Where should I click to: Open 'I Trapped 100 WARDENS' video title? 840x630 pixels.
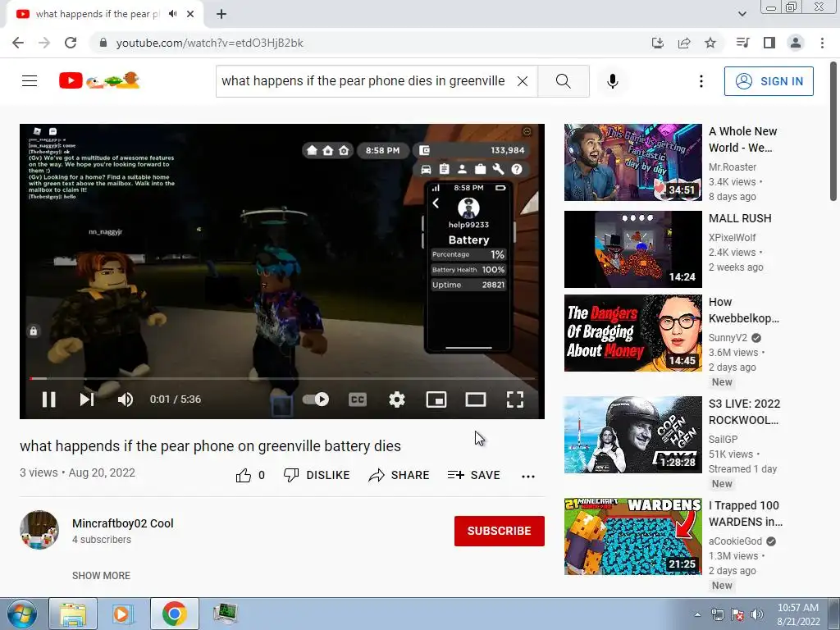click(x=746, y=514)
